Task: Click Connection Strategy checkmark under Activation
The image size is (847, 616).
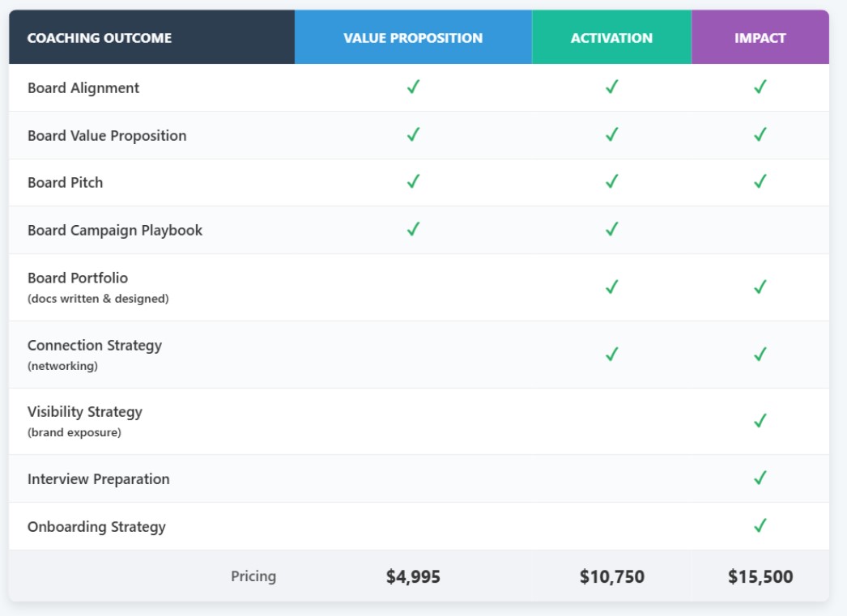Action: 611,355
